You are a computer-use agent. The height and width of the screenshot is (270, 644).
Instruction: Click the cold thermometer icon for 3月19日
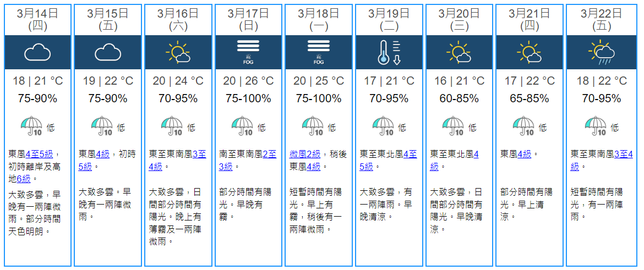(389, 53)
